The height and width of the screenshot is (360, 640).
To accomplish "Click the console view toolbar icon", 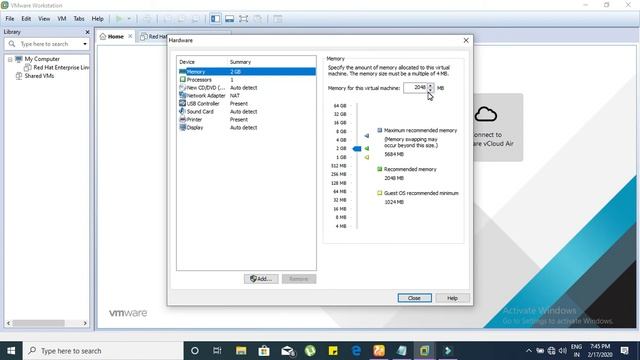I will tap(278, 19).
